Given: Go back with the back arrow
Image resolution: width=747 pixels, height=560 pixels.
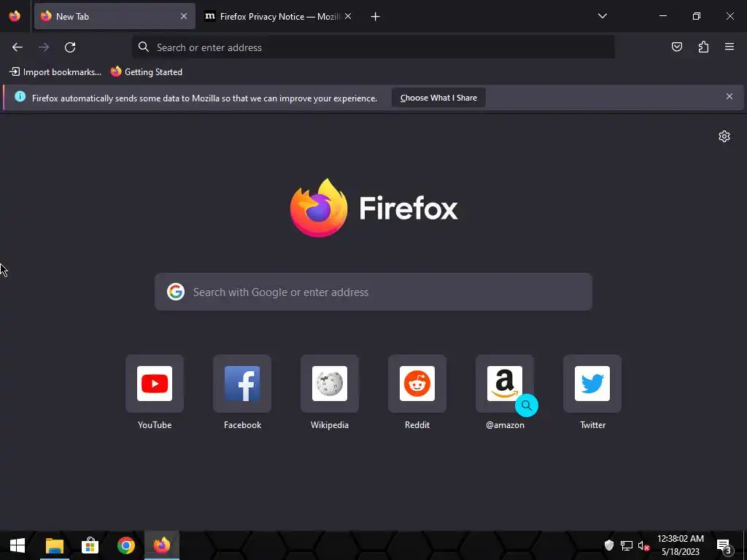Looking at the screenshot, I should (18, 47).
